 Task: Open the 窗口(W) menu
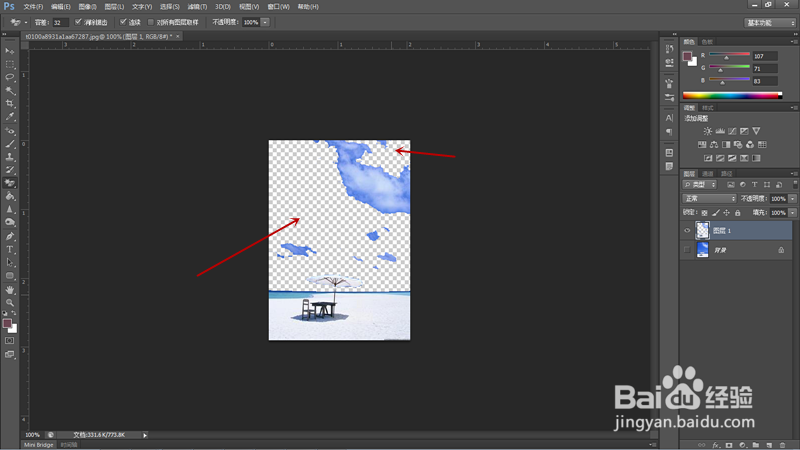[279, 7]
